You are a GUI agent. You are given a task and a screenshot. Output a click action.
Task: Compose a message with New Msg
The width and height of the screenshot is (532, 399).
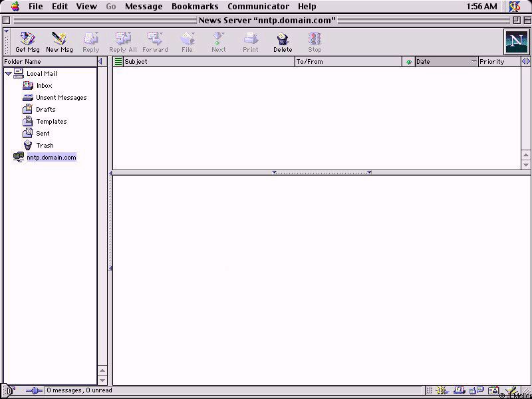pos(59,42)
